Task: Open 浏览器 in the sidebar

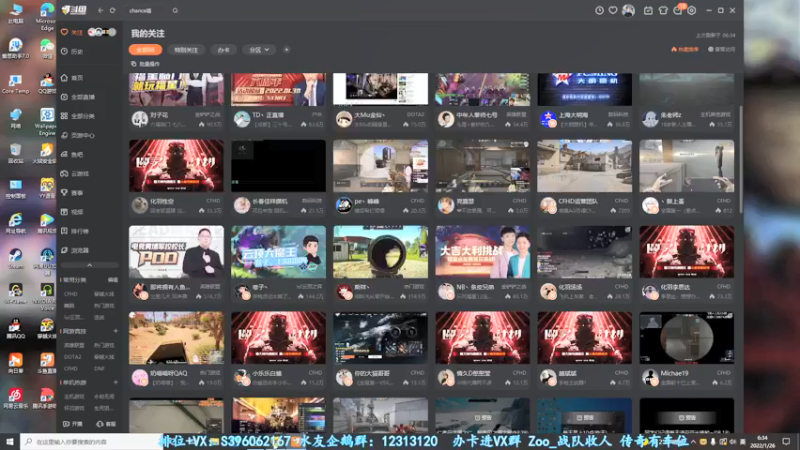Action: (75, 251)
